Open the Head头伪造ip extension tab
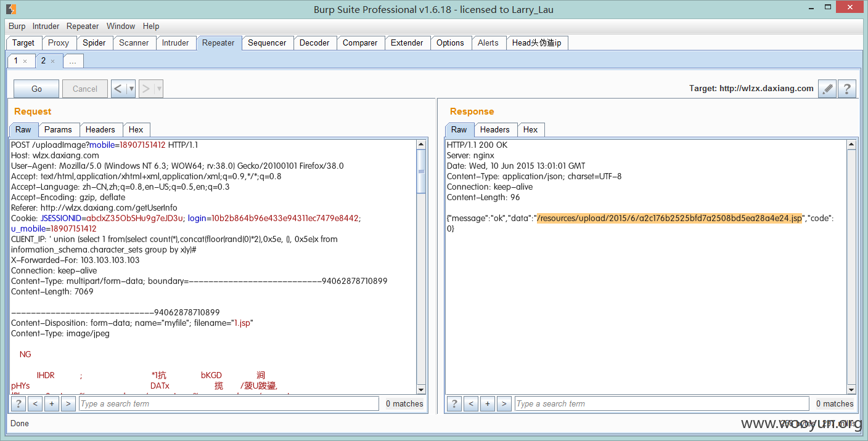Viewport: 868px width, 441px height. pyautogui.click(x=537, y=42)
